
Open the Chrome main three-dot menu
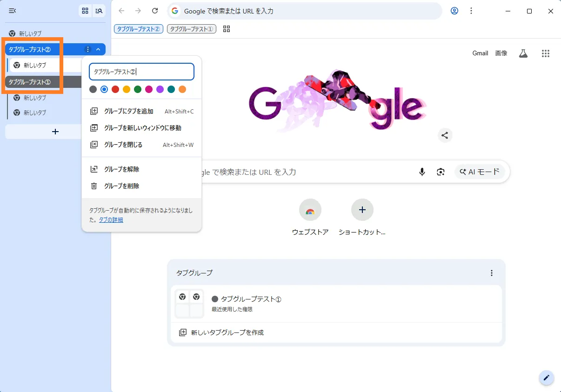[x=471, y=11]
